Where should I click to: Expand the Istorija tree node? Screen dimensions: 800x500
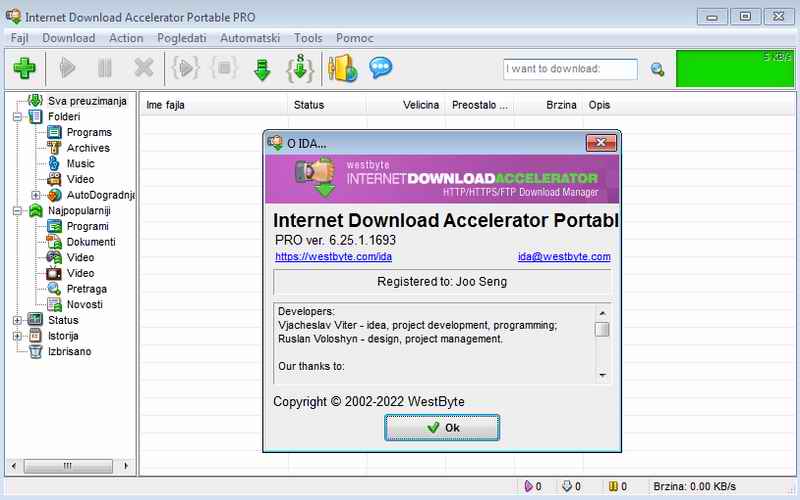tap(17, 336)
